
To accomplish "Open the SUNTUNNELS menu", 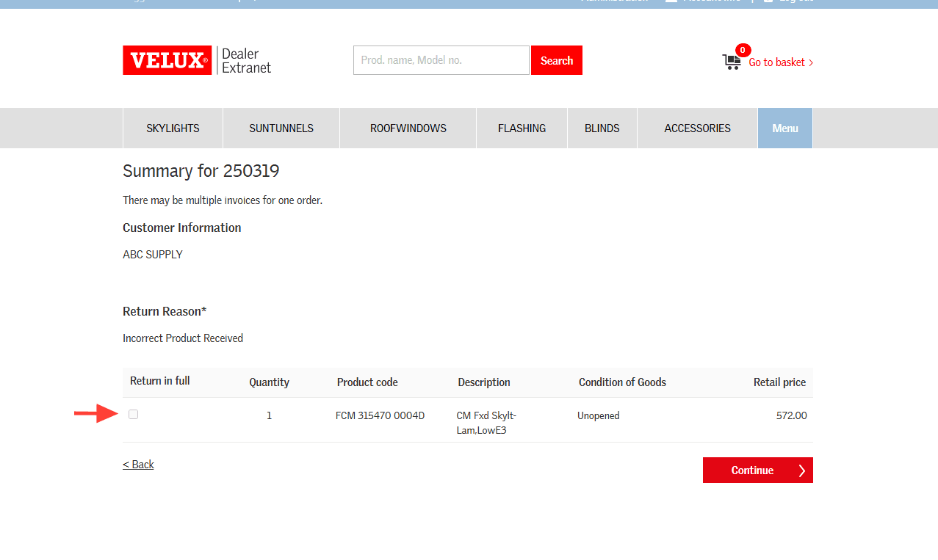I will coord(281,128).
